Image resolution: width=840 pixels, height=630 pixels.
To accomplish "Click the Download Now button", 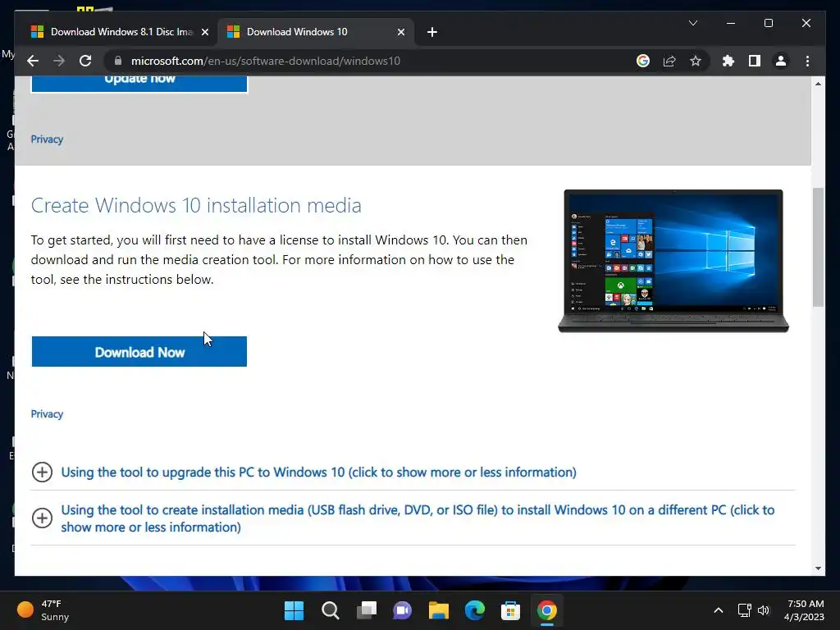I will pos(139,352).
